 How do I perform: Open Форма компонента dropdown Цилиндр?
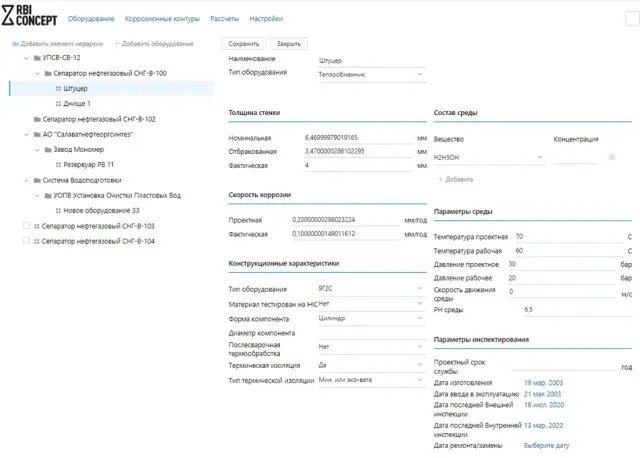tap(372, 318)
